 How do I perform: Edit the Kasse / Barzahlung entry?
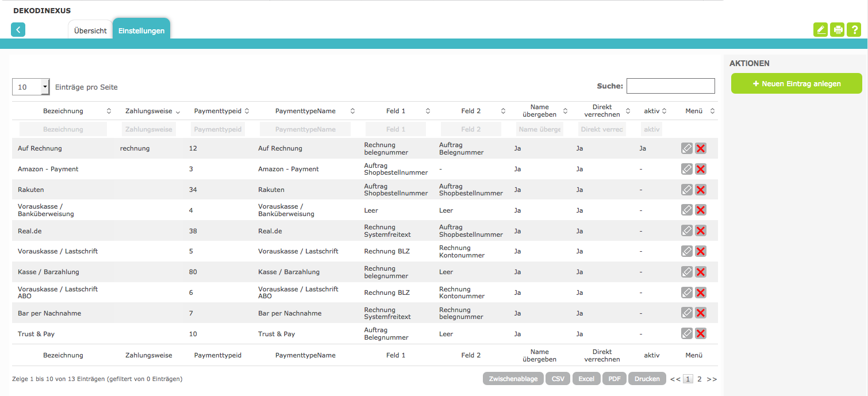(686, 272)
